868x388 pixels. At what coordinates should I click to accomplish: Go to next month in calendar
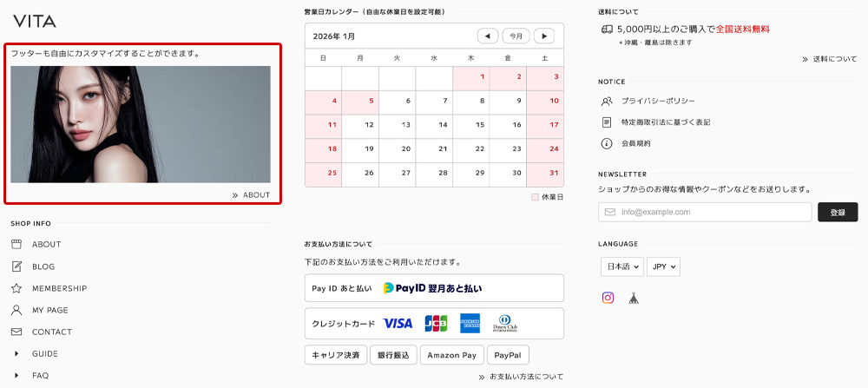(544, 36)
